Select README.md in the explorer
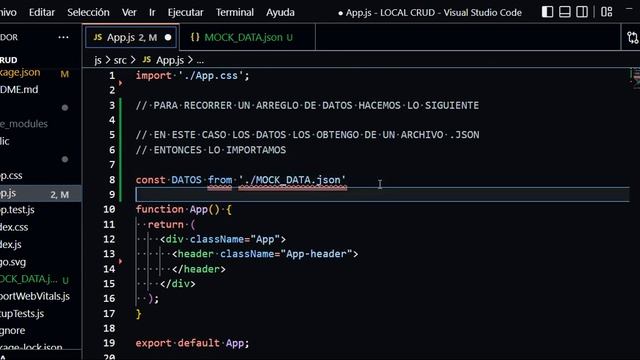This screenshot has height=360, width=640. coord(19,90)
